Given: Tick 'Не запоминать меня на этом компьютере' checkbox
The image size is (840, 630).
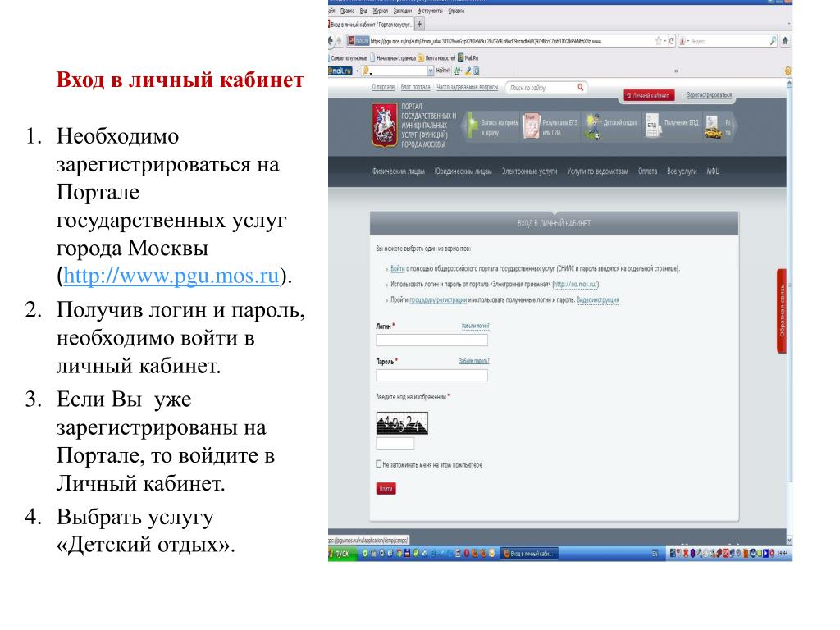Looking at the screenshot, I should tap(379, 464).
